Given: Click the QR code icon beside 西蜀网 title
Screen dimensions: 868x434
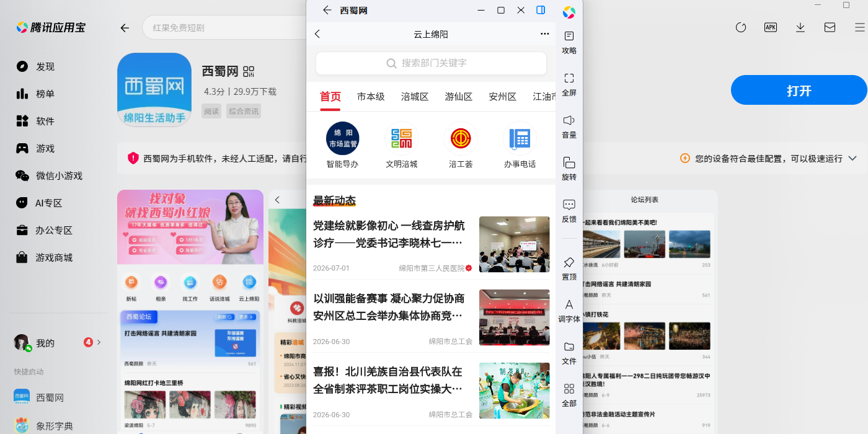Looking at the screenshot, I should (x=249, y=71).
